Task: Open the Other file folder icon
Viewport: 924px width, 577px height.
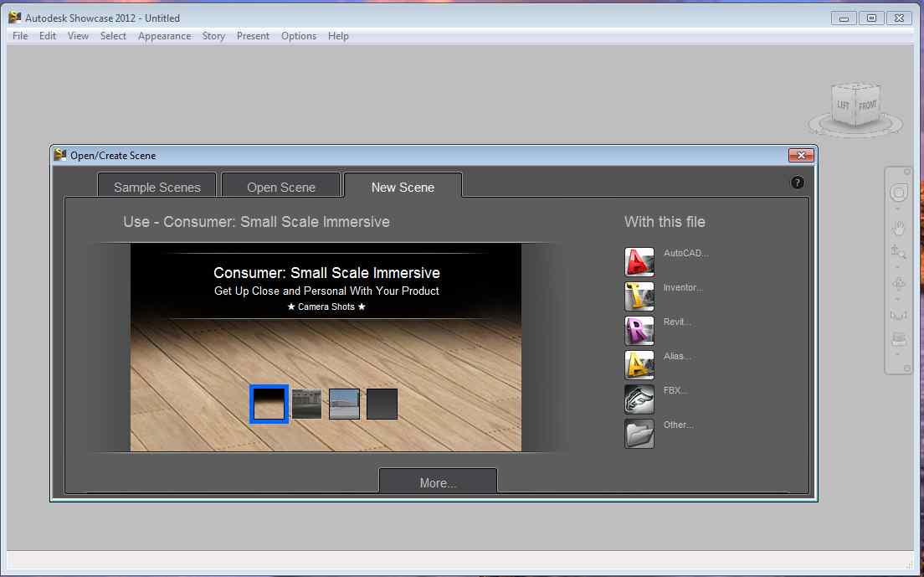Action: click(x=639, y=433)
